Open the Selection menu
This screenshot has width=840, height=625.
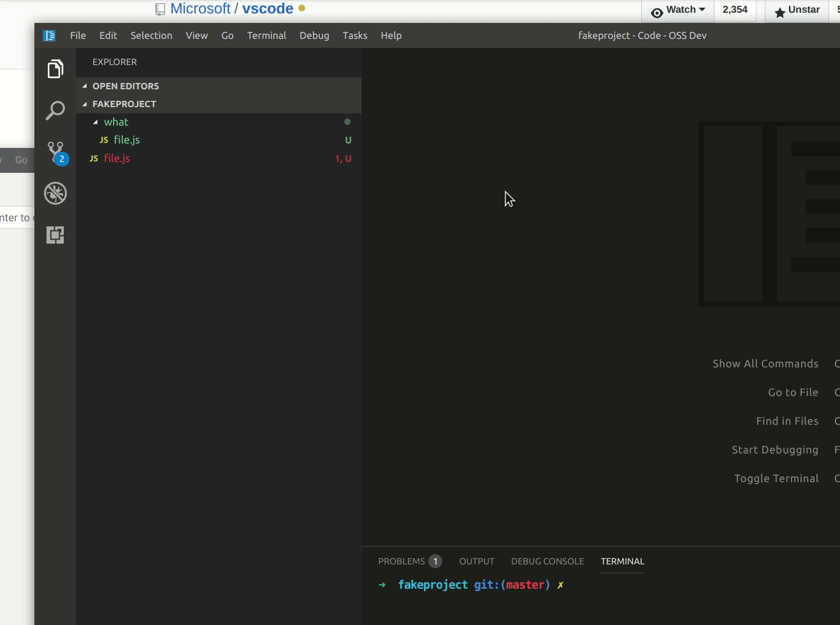point(151,36)
